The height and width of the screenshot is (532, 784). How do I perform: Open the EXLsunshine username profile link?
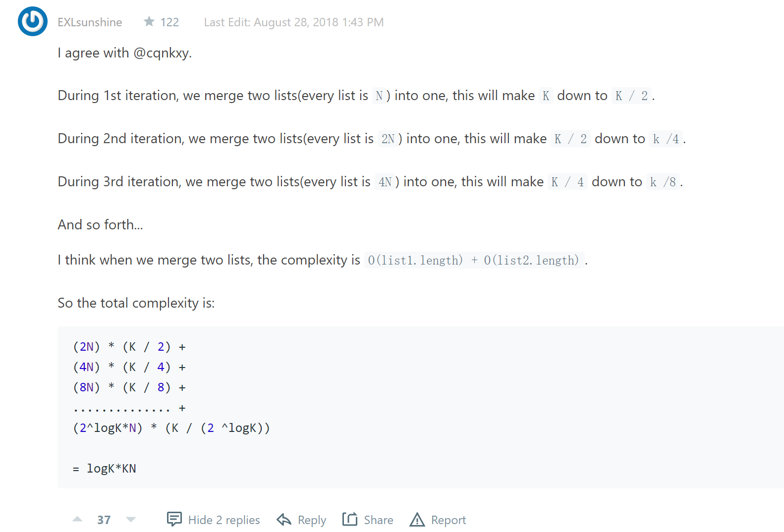(x=90, y=22)
